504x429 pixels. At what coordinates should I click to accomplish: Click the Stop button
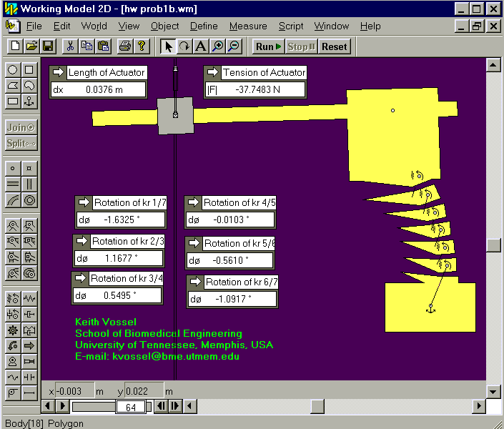coord(301,46)
